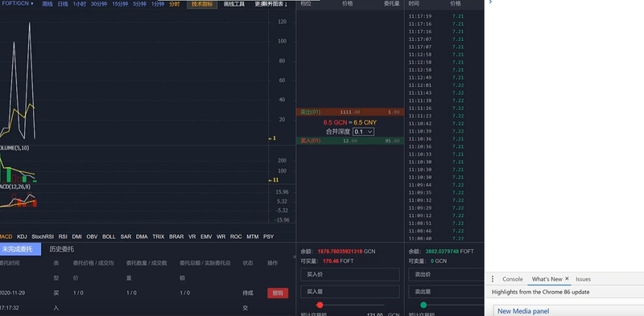This screenshot has width=644, height=316.
Task: Open the DevTools three-dot menu
Action: click(x=493, y=279)
